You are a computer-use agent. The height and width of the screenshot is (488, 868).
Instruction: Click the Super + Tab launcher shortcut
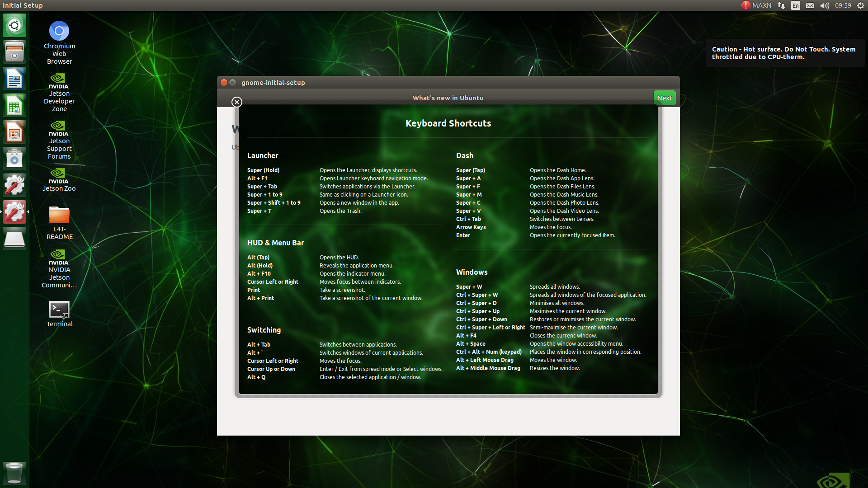tap(262, 187)
